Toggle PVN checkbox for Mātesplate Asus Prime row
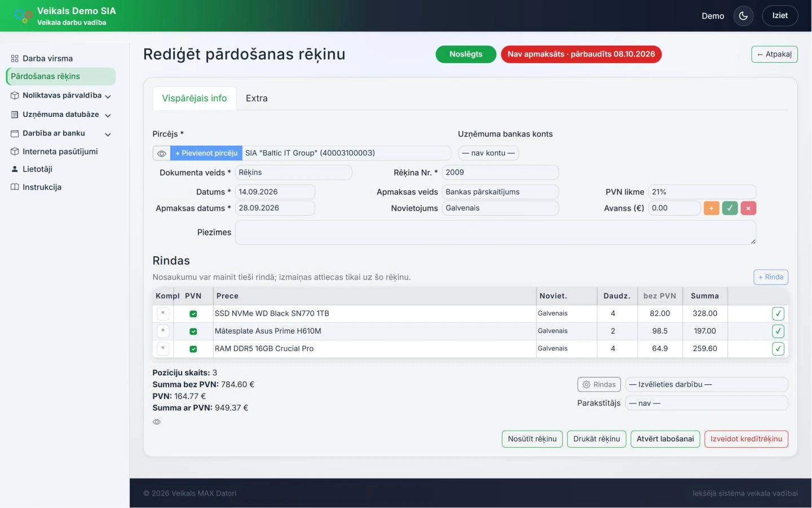 click(x=193, y=331)
